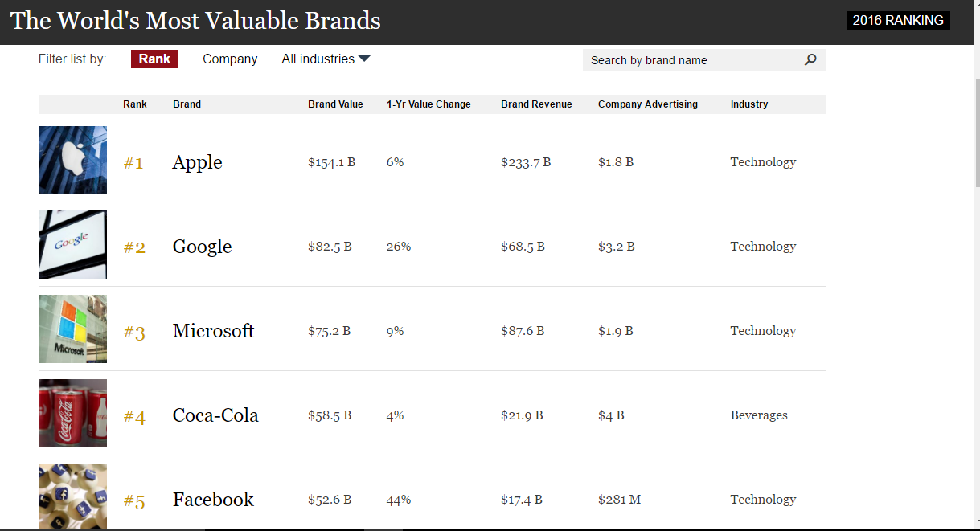The image size is (980, 531).
Task: Open the Facebook brand link
Action: (x=213, y=499)
